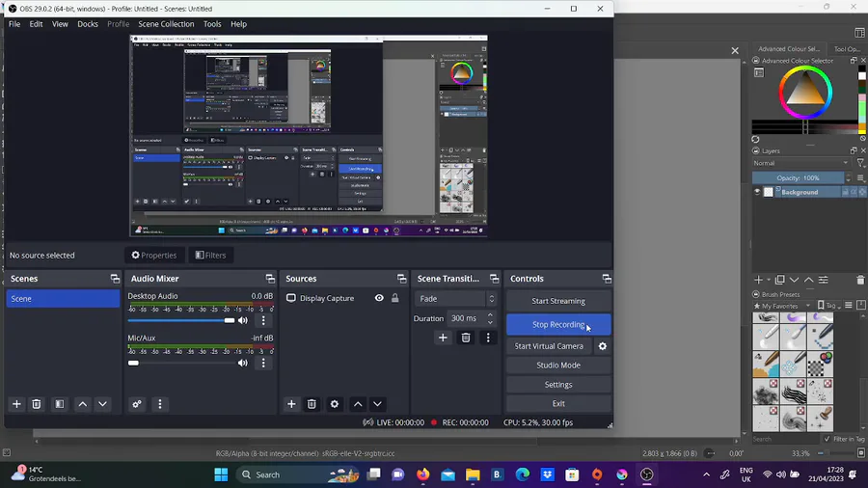The width and height of the screenshot is (868, 488).
Task: Click Krita layer Opacity slider
Action: pyautogui.click(x=798, y=178)
